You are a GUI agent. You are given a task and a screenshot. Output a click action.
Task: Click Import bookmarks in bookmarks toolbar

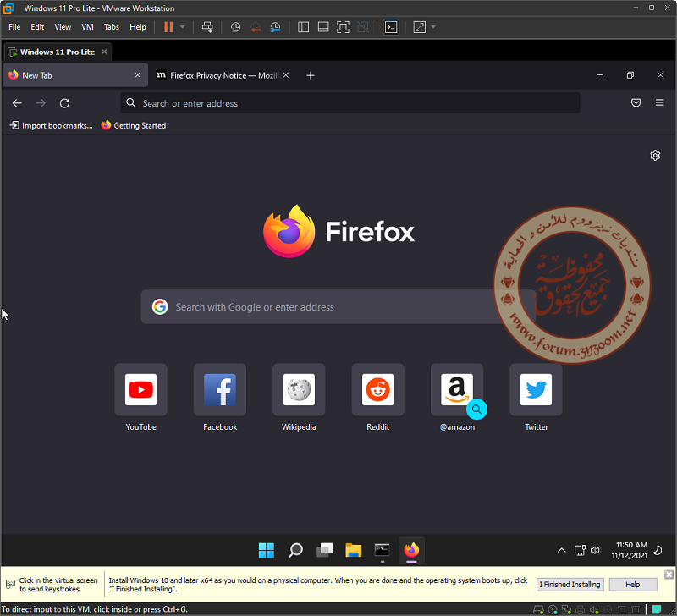click(x=52, y=125)
